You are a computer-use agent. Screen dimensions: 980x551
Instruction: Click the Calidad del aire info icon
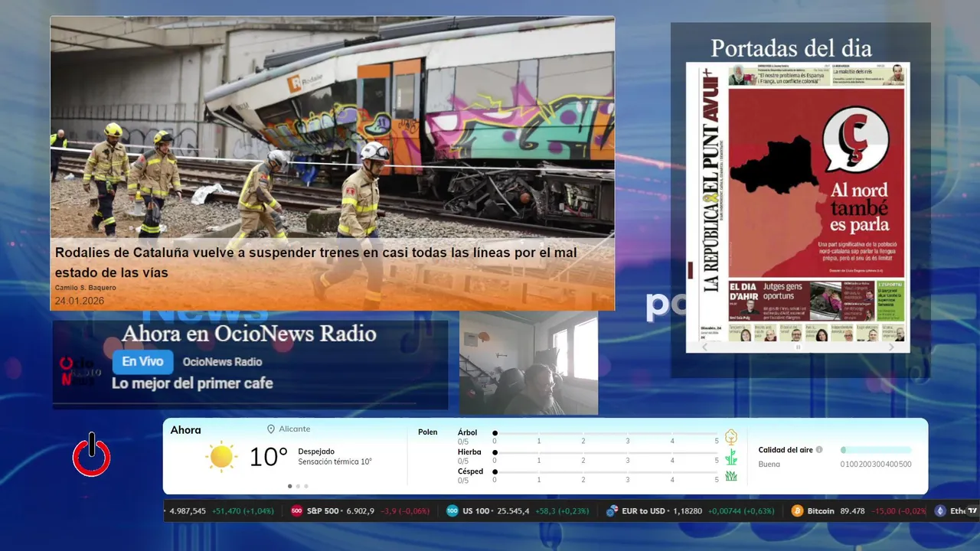tap(819, 450)
